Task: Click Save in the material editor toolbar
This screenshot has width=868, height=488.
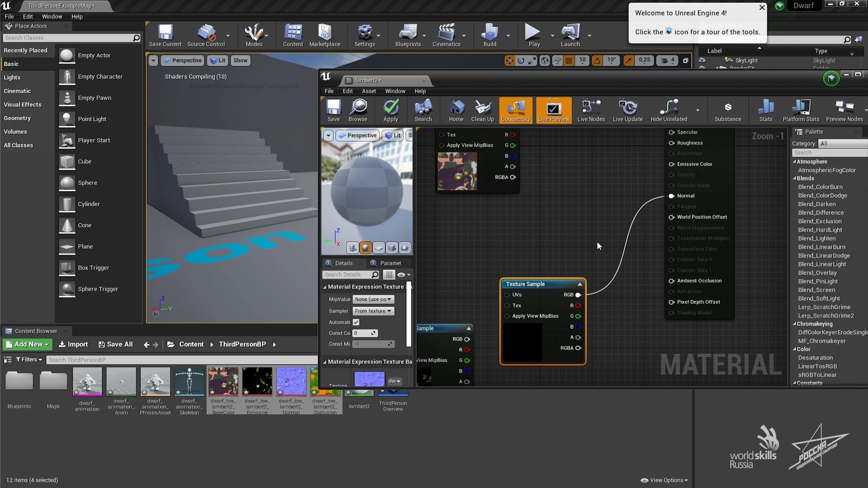Action: point(333,111)
